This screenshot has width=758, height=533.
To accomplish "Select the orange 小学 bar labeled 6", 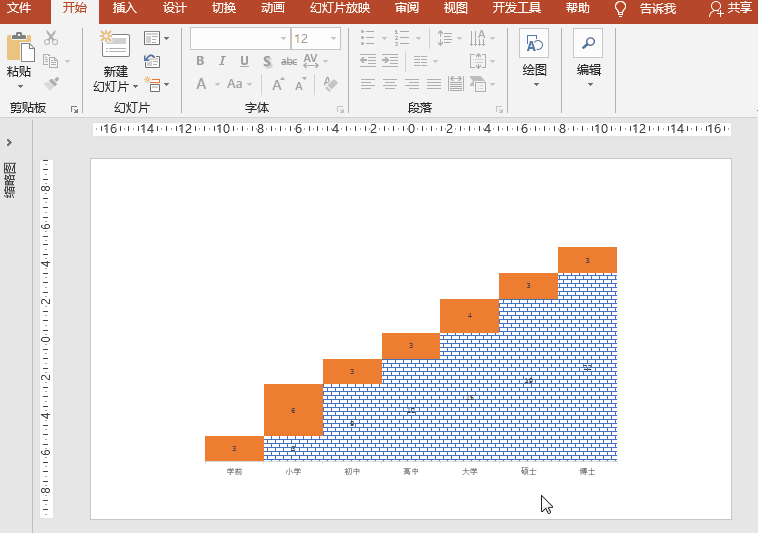I will click(293, 410).
